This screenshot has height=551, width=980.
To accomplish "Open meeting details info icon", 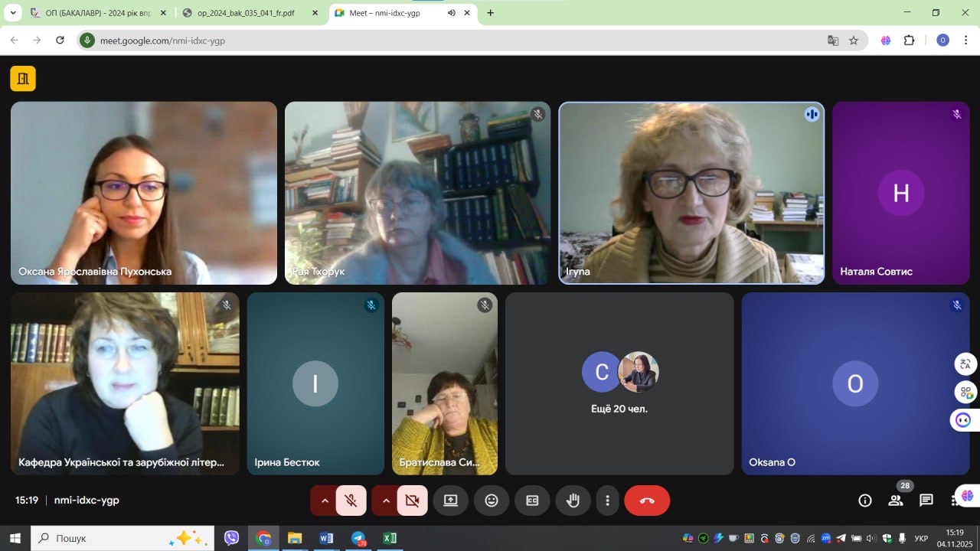I will click(x=865, y=500).
